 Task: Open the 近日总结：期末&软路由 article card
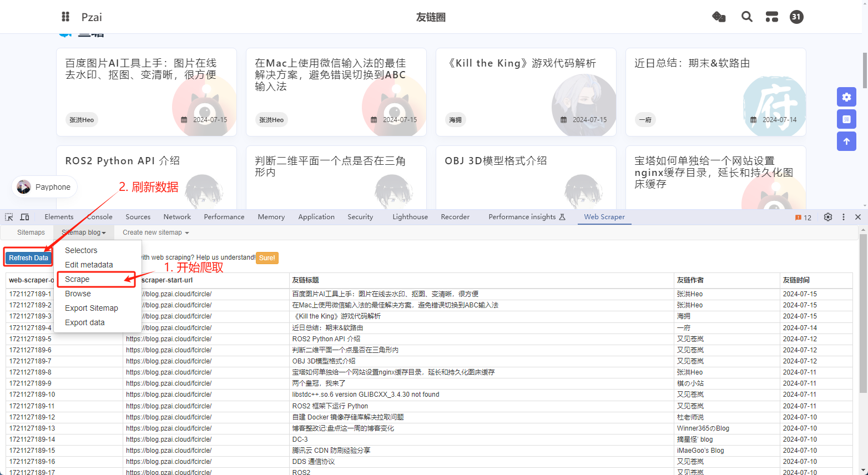pos(716,92)
